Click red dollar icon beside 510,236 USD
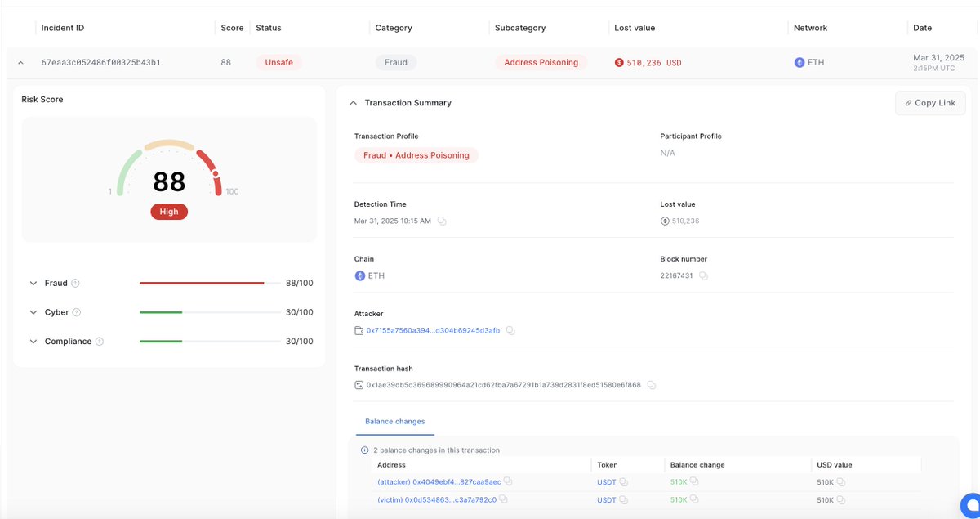 click(619, 62)
